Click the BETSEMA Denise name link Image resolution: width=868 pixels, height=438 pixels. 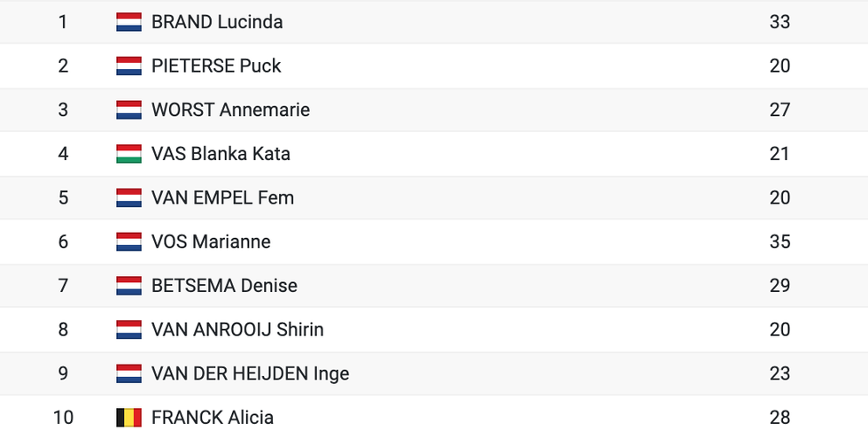coord(225,286)
